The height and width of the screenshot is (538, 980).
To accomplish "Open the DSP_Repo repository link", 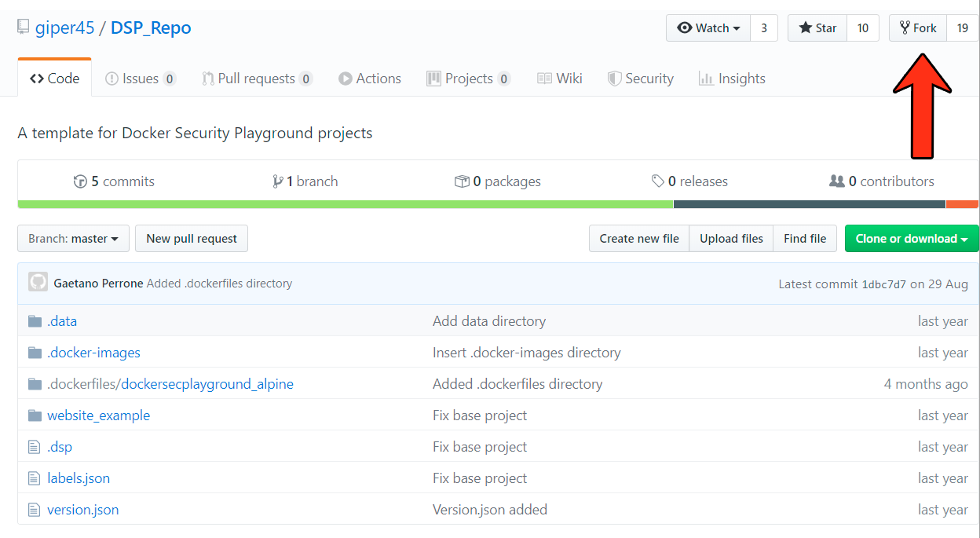I will click(x=151, y=28).
